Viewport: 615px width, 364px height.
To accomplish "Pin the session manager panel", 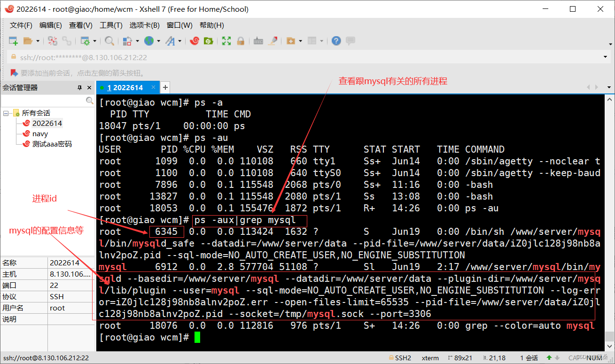I will point(79,88).
